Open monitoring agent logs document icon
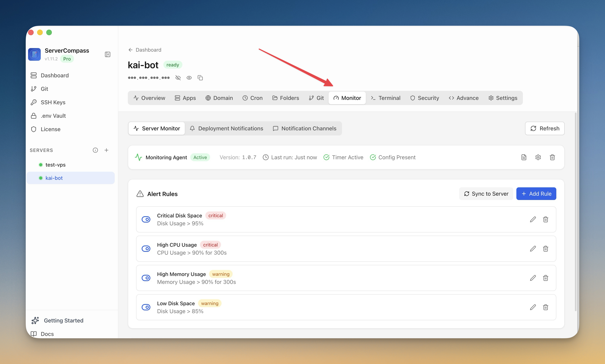The height and width of the screenshot is (364, 605). 523,157
